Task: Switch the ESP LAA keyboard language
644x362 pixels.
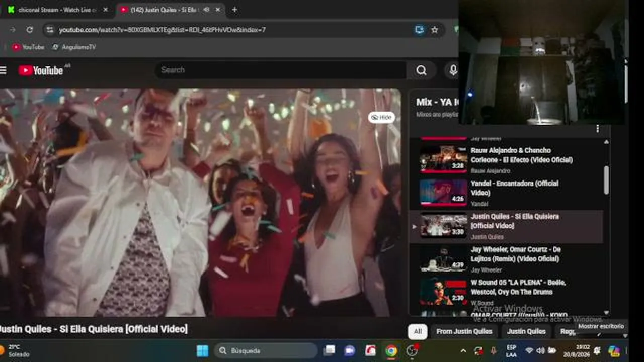Action: click(511, 351)
